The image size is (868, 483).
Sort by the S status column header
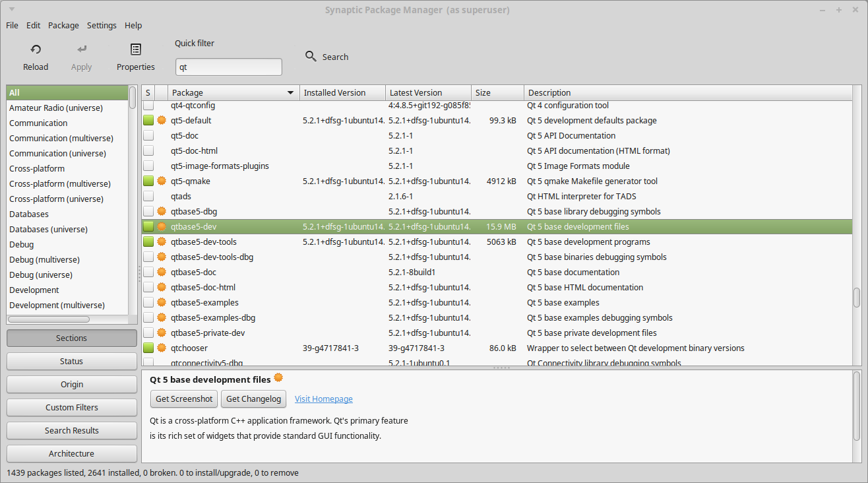click(x=148, y=93)
